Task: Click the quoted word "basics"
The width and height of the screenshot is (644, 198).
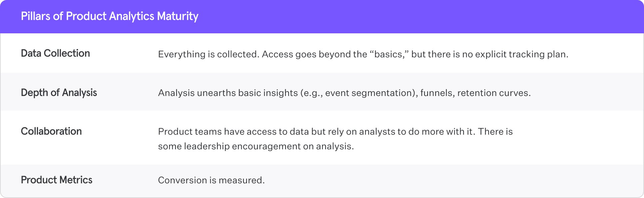Action: point(388,54)
